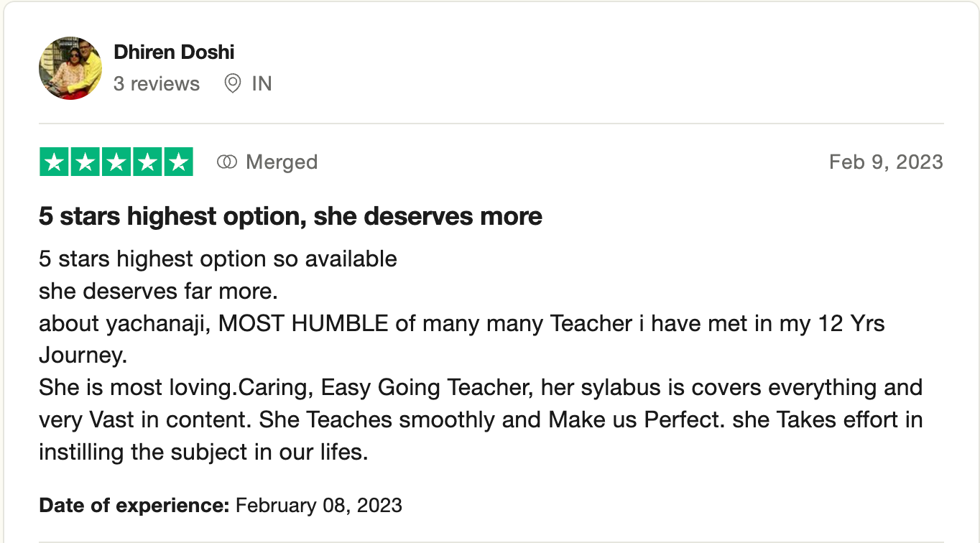Click the words MOST HUMBLE in review

point(303,324)
